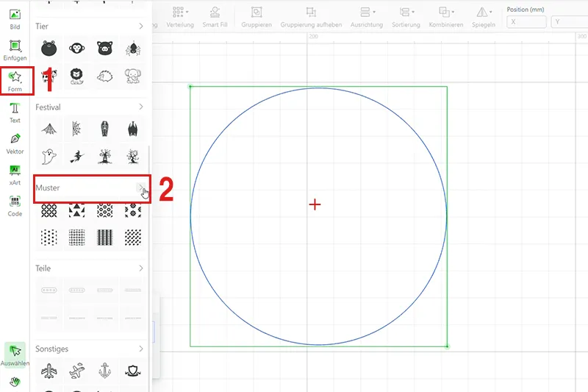
Task: Insert the bat shape
Action: click(x=133, y=129)
